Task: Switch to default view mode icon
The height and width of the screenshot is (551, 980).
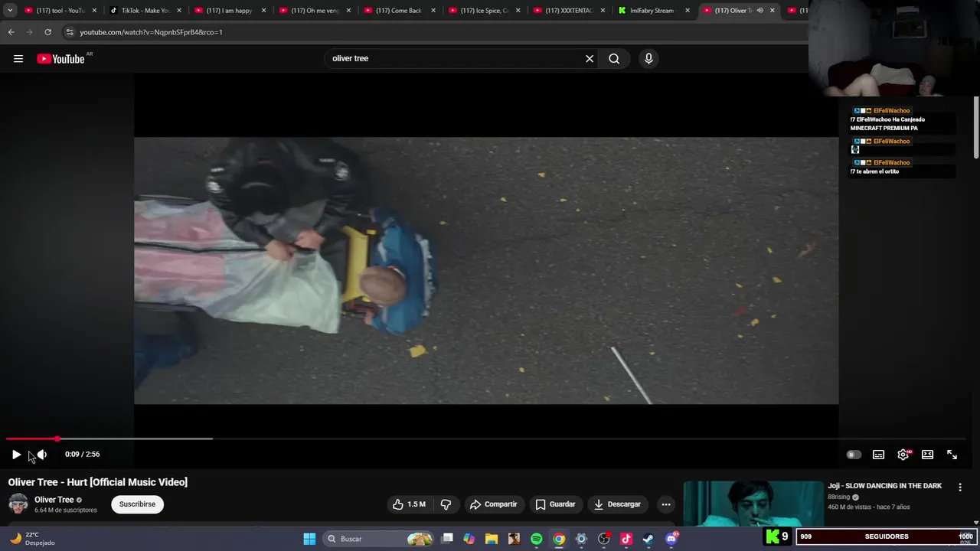Action: tap(927, 455)
